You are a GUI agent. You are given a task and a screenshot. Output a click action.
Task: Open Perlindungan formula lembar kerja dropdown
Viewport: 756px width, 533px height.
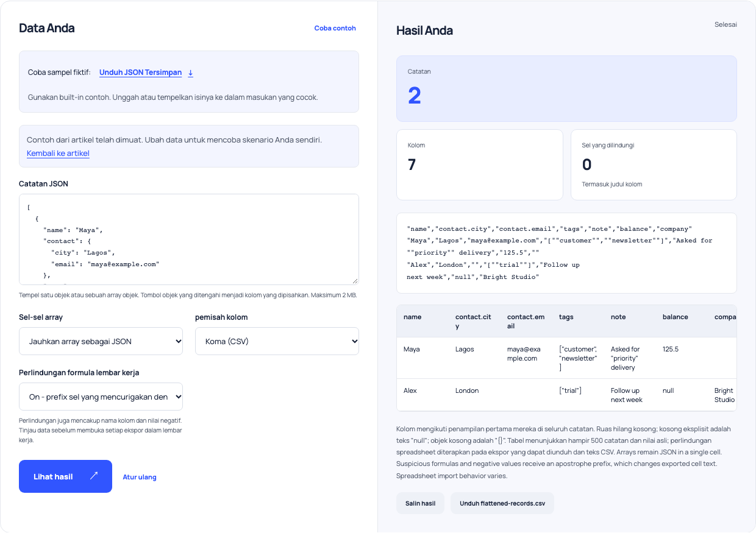(101, 397)
